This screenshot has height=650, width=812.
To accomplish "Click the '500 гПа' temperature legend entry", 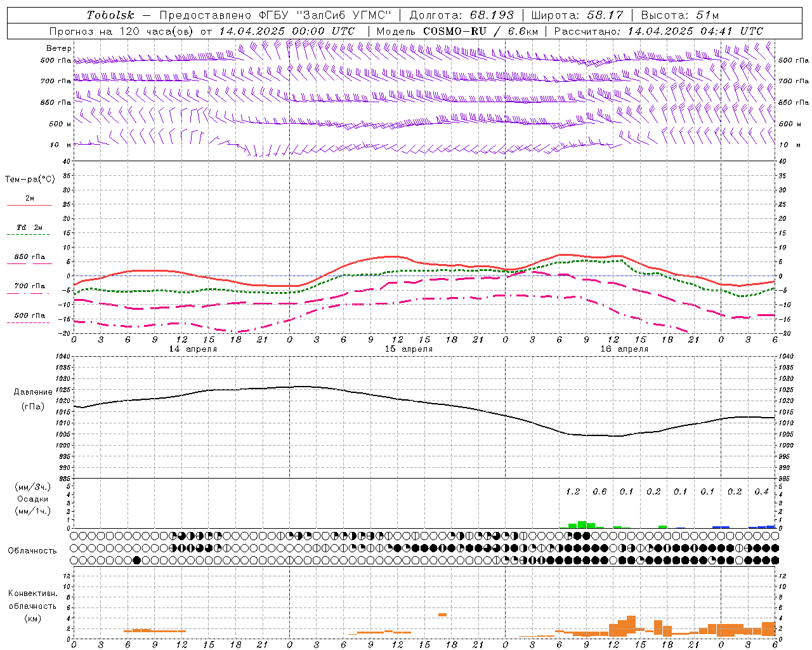I will pyautogui.click(x=30, y=315).
